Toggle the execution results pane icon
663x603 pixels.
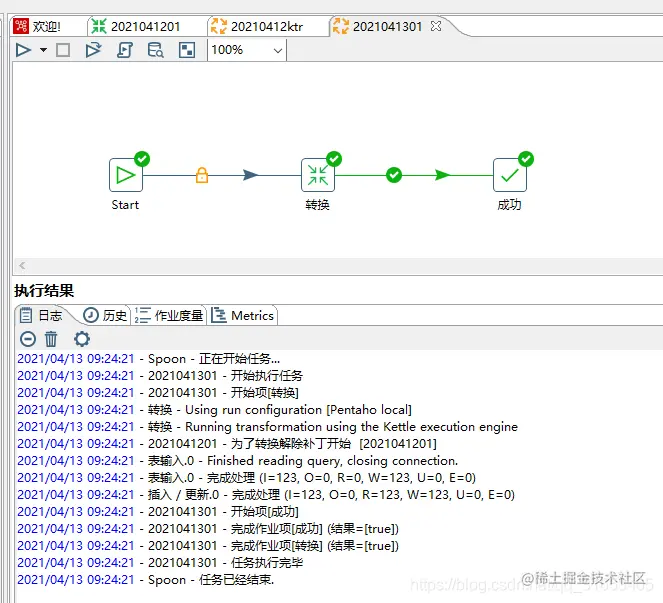click(186, 50)
